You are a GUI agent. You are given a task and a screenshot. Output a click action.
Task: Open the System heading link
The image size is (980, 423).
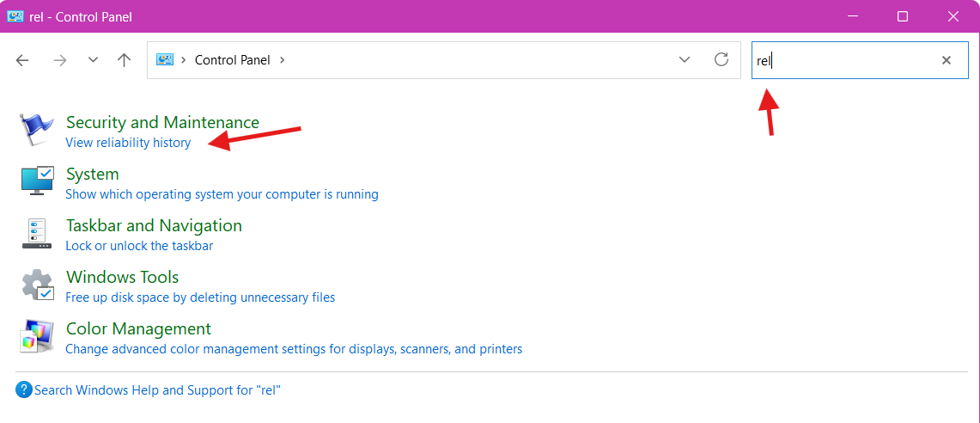93,174
